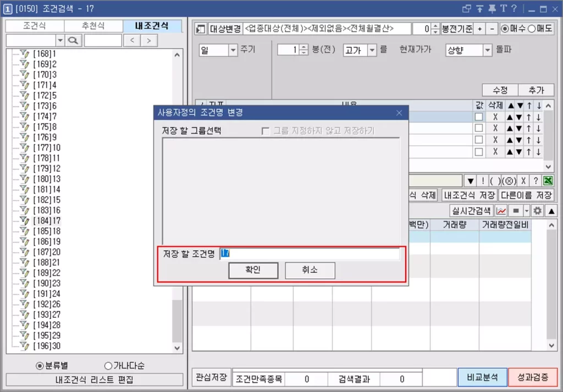The width and height of the screenshot is (563, 392).
Task: Click the condition tree vertical scrollbar thumb
Action: point(177,321)
